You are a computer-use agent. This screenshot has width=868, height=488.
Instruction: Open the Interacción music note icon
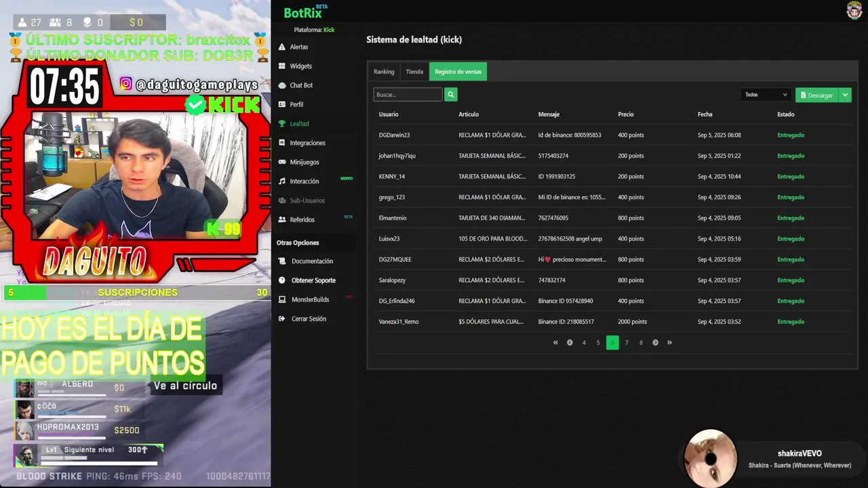(x=282, y=181)
